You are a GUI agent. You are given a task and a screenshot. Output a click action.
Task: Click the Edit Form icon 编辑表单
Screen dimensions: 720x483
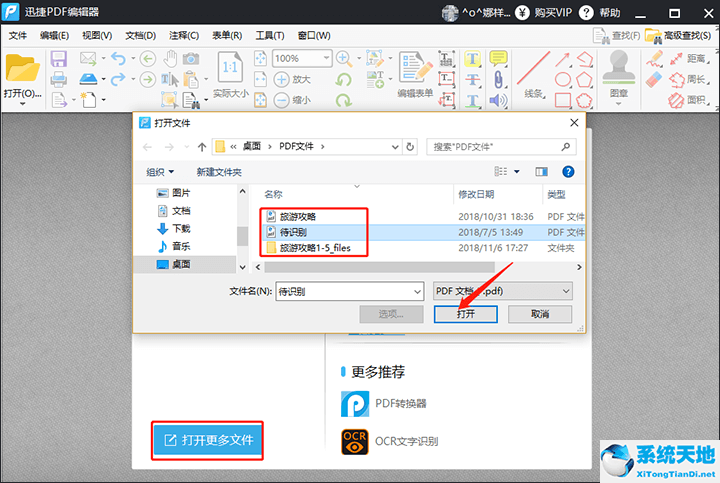[415, 73]
